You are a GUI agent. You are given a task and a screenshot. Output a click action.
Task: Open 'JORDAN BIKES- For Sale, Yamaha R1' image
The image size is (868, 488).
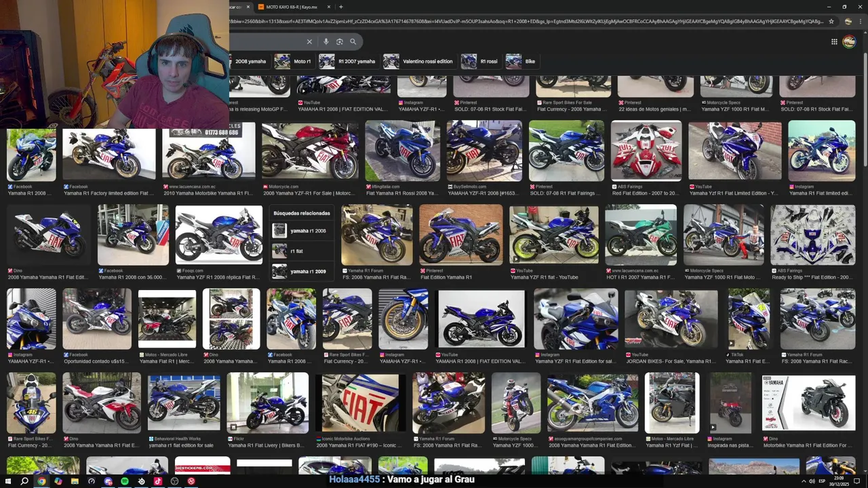[671, 319]
